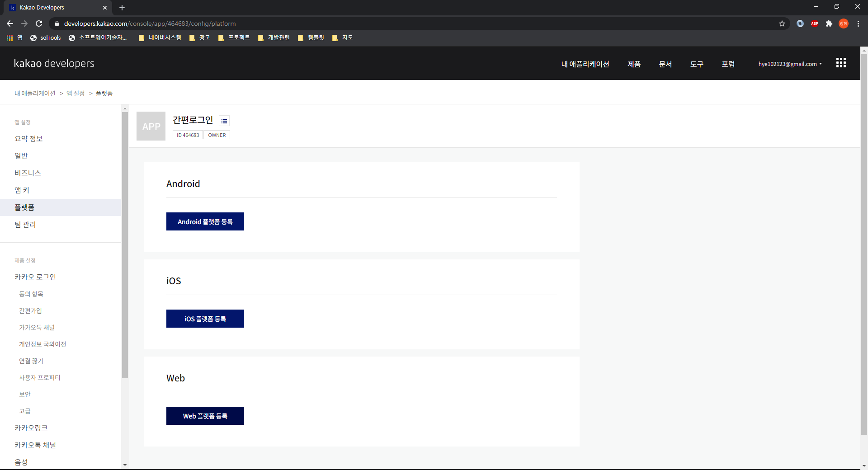Select 팀 관리 in sidebar

(x=61, y=225)
